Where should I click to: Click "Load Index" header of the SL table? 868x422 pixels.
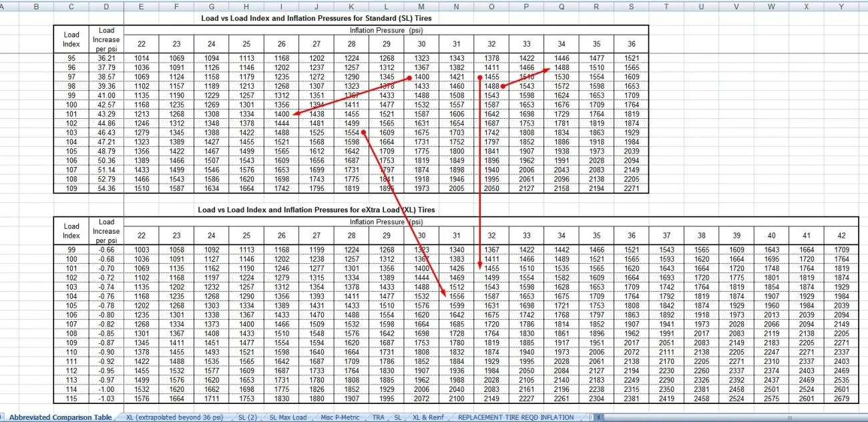[71, 39]
